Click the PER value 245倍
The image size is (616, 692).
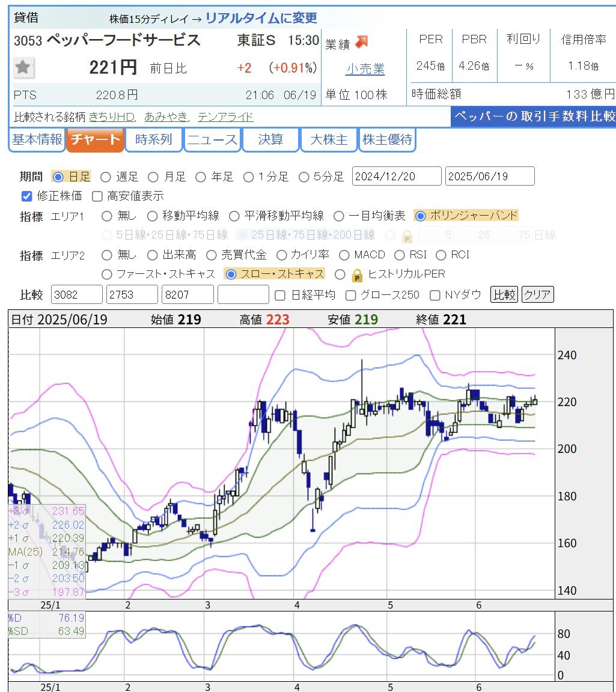coord(430,66)
